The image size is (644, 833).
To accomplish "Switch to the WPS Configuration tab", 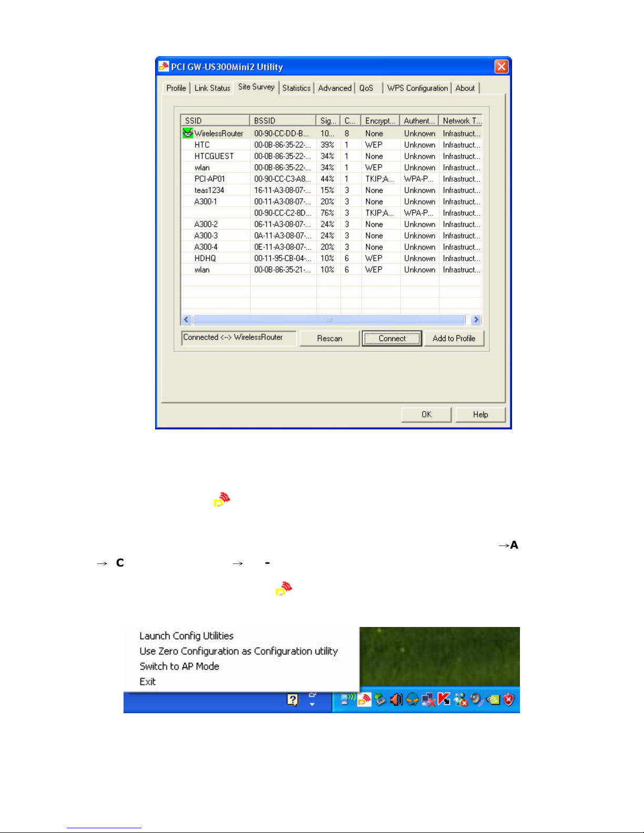I will (417, 88).
